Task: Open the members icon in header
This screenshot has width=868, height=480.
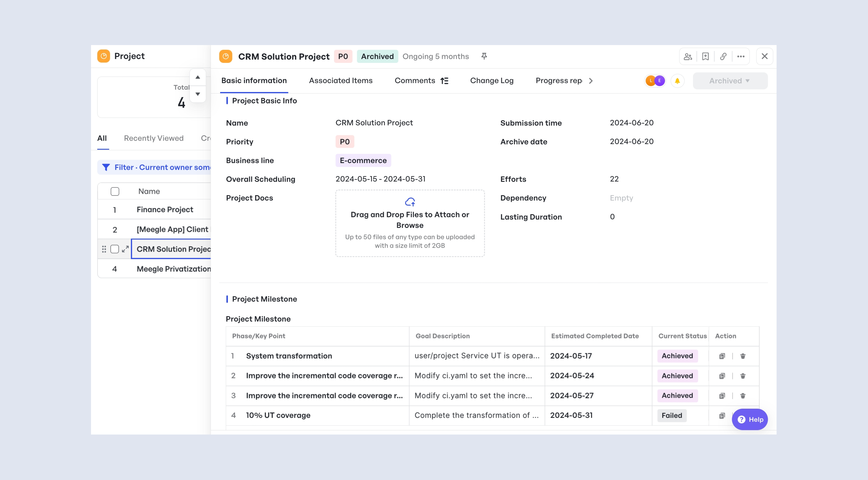Action: pyautogui.click(x=688, y=57)
